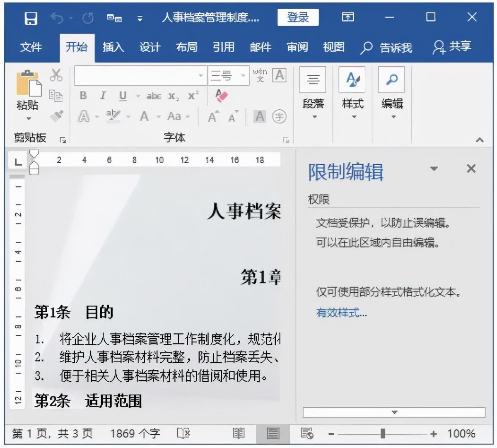Viewport: 497px width, 448px height.
Task: Click the Enclose Characters icon
Action: (x=280, y=117)
